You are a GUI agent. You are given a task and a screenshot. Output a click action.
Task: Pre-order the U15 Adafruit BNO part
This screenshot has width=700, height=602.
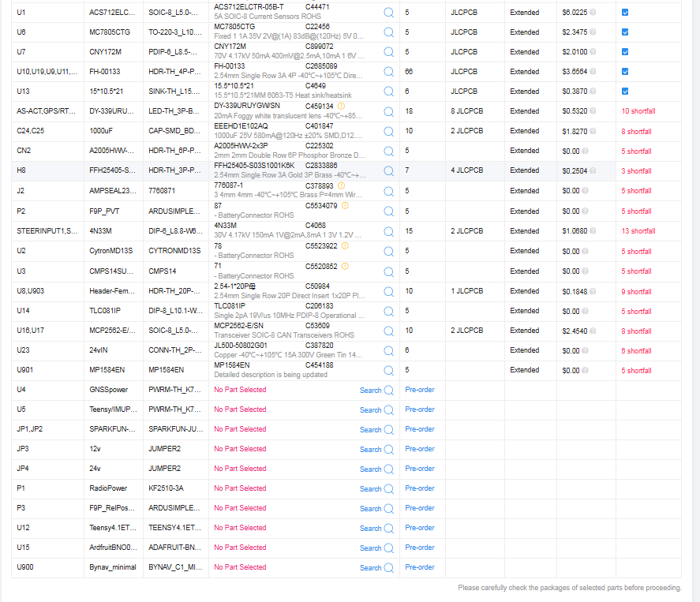tap(420, 547)
